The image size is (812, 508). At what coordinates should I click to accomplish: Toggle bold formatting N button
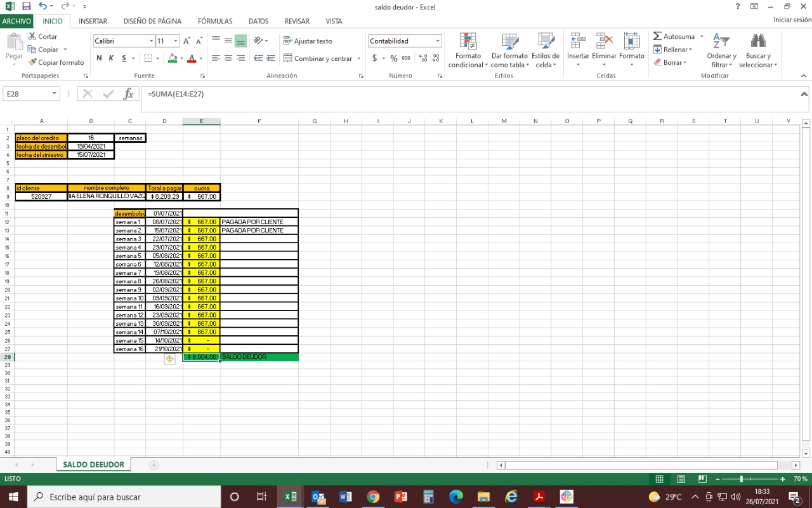point(99,58)
